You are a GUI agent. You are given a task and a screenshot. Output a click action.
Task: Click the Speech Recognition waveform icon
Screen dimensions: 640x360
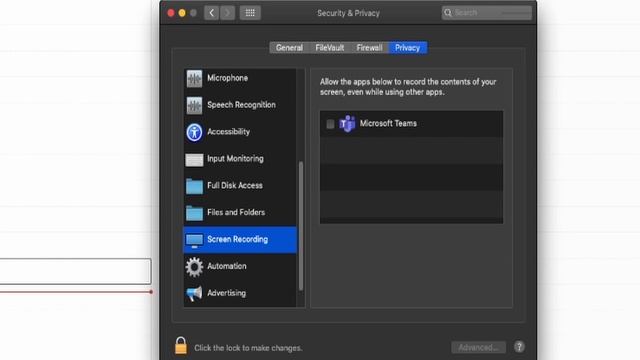194,105
